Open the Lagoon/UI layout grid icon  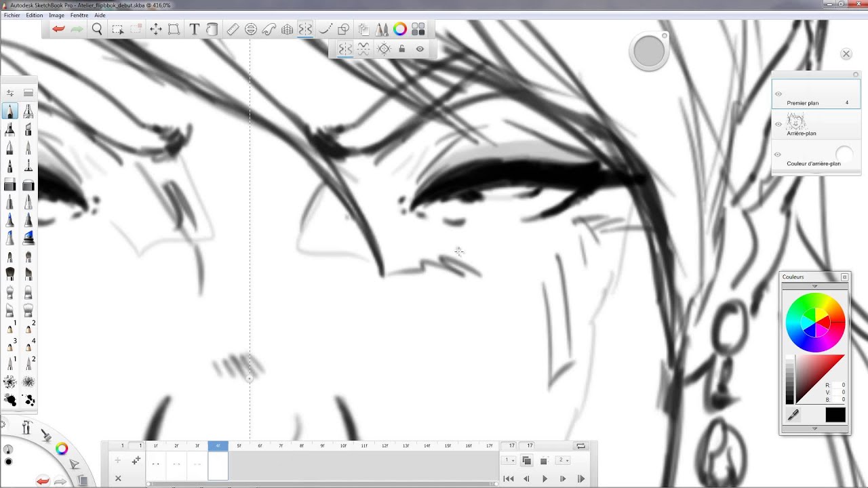(418, 29)
